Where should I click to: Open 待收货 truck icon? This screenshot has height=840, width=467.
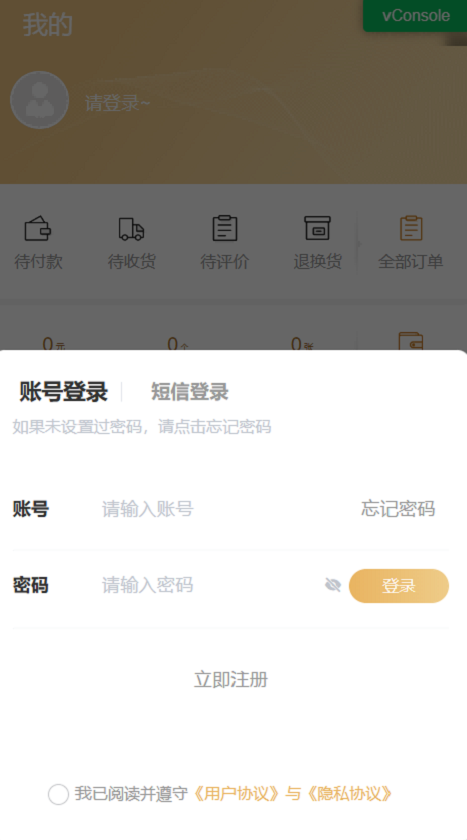click(131, 228)
